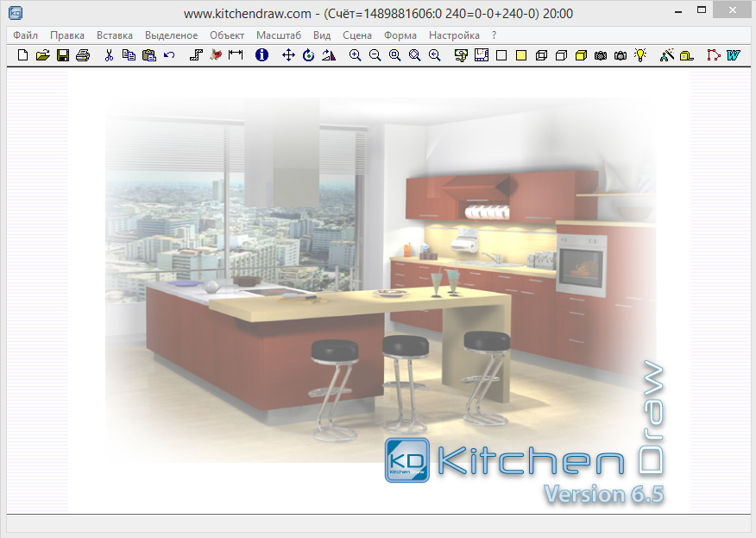Select the yellow tape measure tool
The height and width of the screenshot is (538, 756).
pos(687,55)
